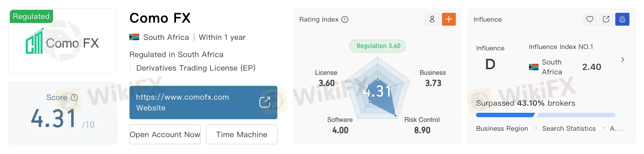This screenshot has width=644, height=154.
Task: Click the Derivatives Trading License (EP) text
Action: (196, 68)
